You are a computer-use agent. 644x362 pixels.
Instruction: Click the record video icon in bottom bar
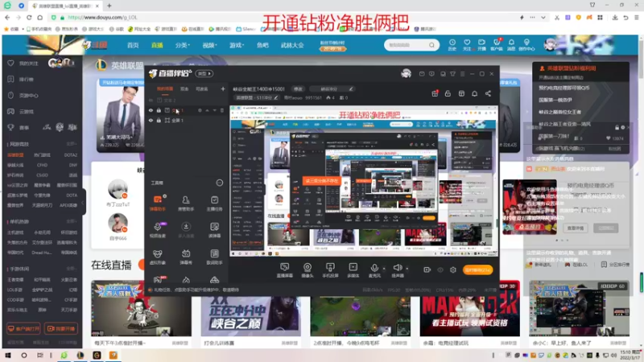tap(427, 269)
